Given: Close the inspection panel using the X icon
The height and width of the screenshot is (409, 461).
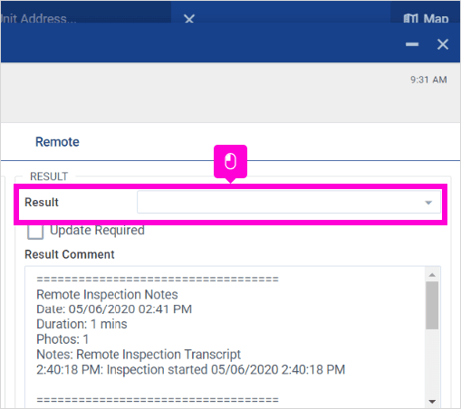Looking at the screenshot, I should pos(443,44).
